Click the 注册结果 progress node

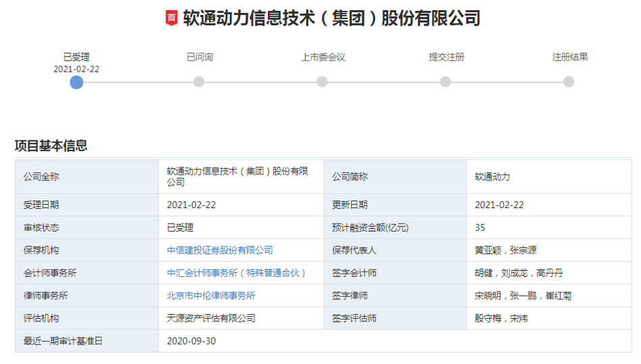(569, 82)
